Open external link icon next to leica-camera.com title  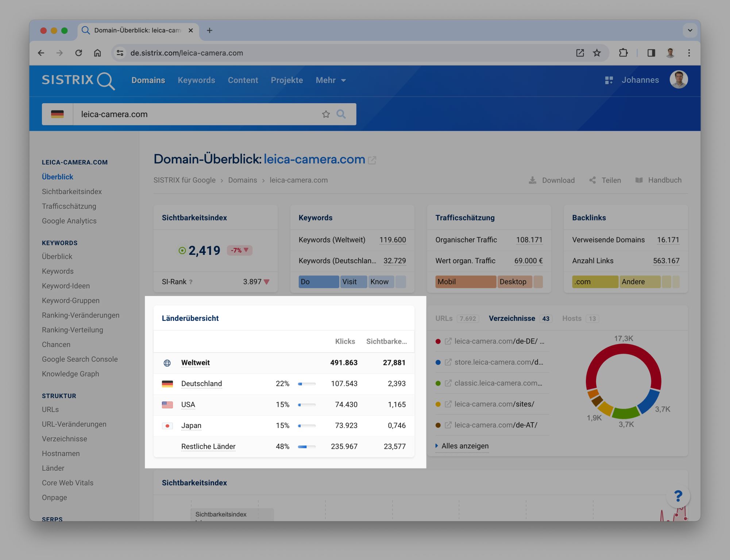pyautogui.click(x=372, y=160)
